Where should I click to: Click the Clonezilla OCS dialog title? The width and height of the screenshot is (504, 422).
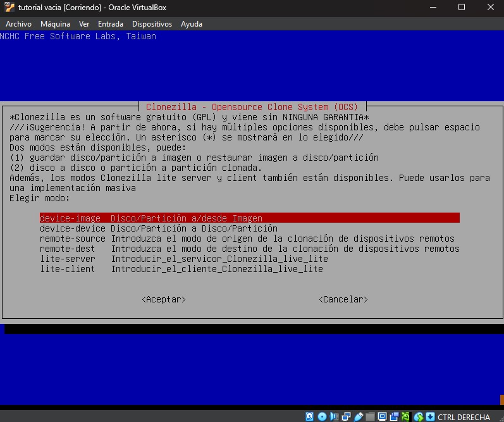[x=252, y=107]
